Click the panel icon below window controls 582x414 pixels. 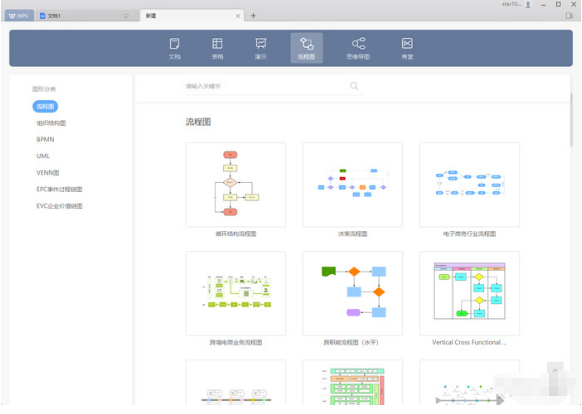[569, 16]
